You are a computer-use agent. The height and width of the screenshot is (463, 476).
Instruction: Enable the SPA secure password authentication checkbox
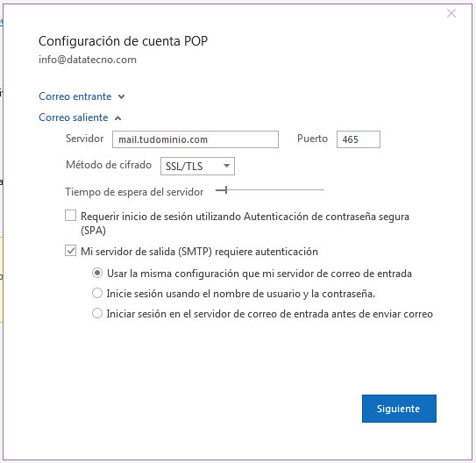[x=70, y=216]
